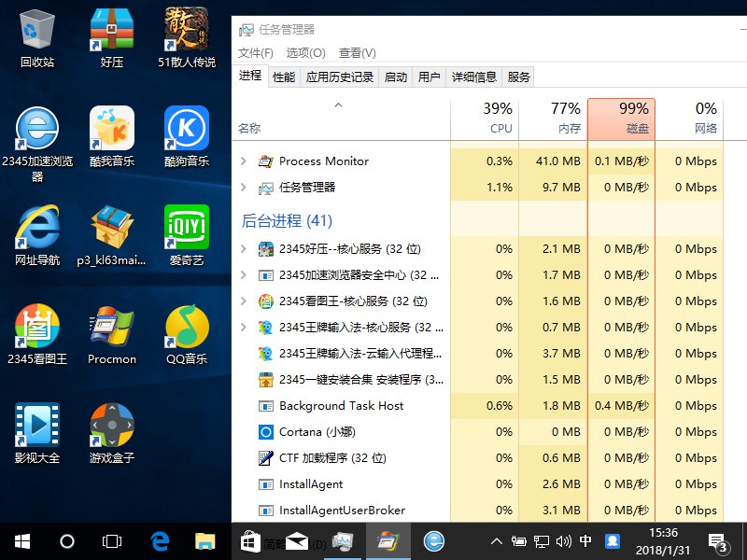Screen dimensions: 747x560
Task: Open 网址导航 Internet Explorer shortcut
Action: [x=37, y=235]
